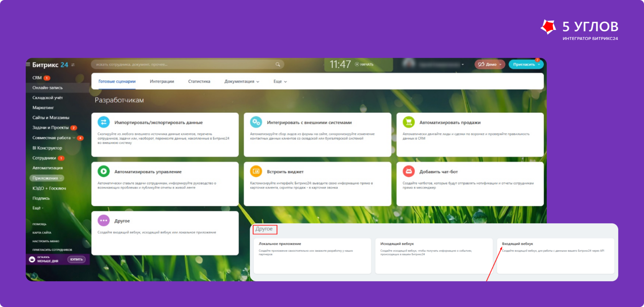644x307 pixels.
Task: Open the user profile dropdown arrow
Action: coord(463,64)
